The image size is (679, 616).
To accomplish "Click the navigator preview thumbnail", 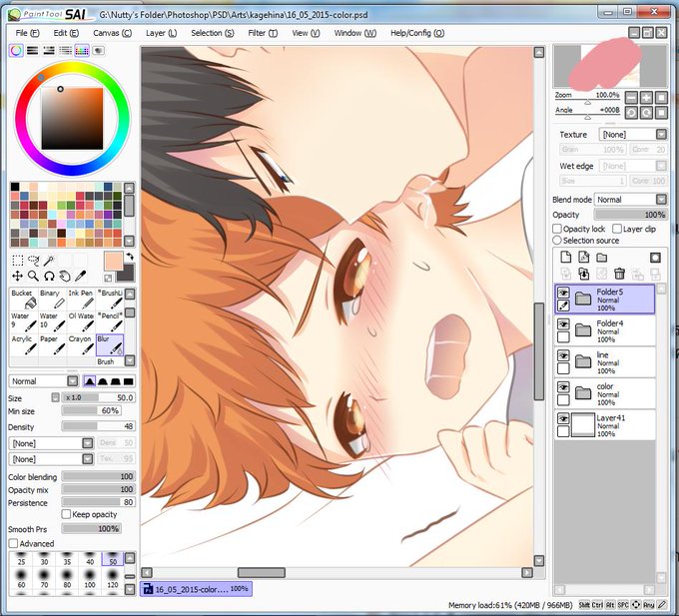I will click(610, 66).
